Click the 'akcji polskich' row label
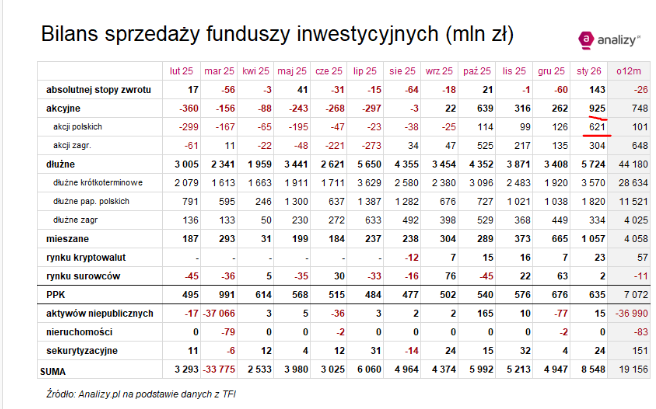The width and height of the screenshot is (656, 409). pyautogui.click(x=77, y=127)
